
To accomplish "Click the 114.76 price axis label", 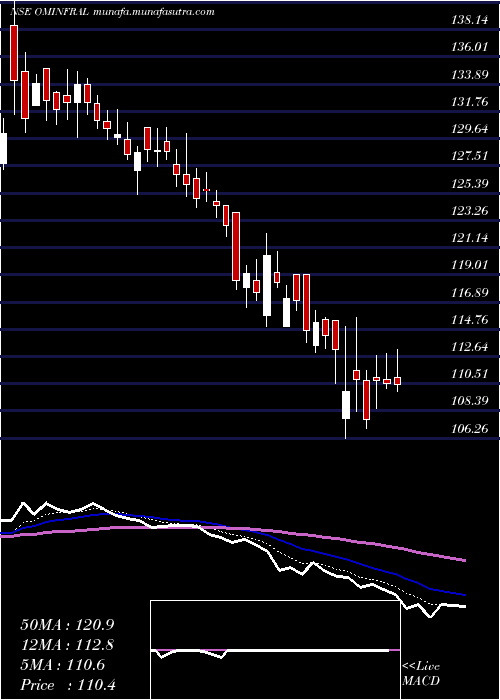I will pos(469,320).
